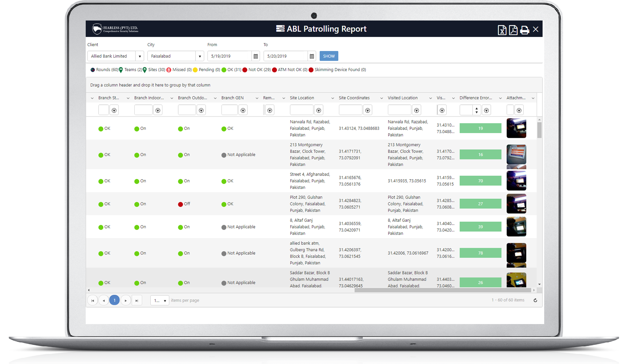Screen dimensions: 631x364
Task: Click the Teams (2) legend pin
Action: click(121, 70)
